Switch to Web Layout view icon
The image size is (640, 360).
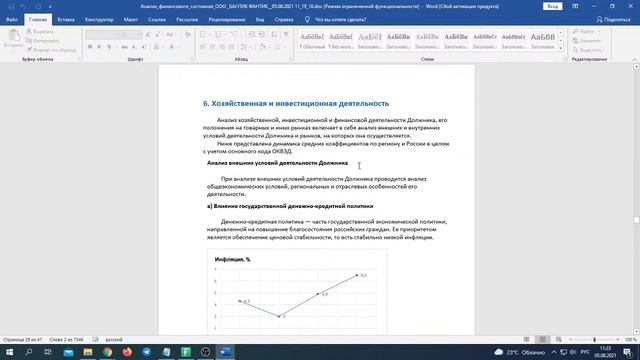point(558,340)
